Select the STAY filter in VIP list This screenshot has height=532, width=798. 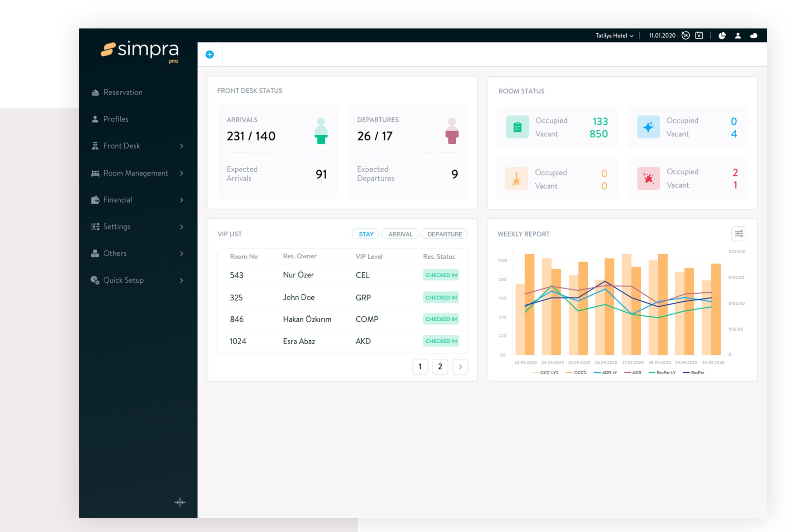click(x=366, y=234)
